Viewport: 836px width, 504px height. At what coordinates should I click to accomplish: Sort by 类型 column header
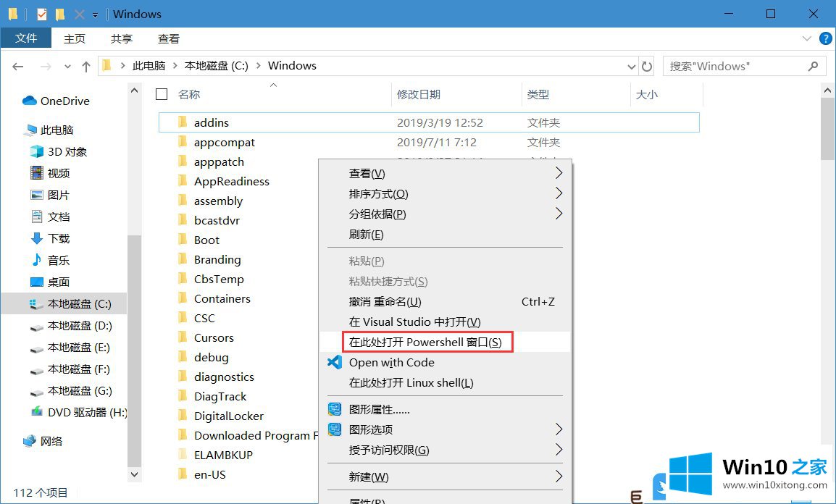click(x=538, y=94)
